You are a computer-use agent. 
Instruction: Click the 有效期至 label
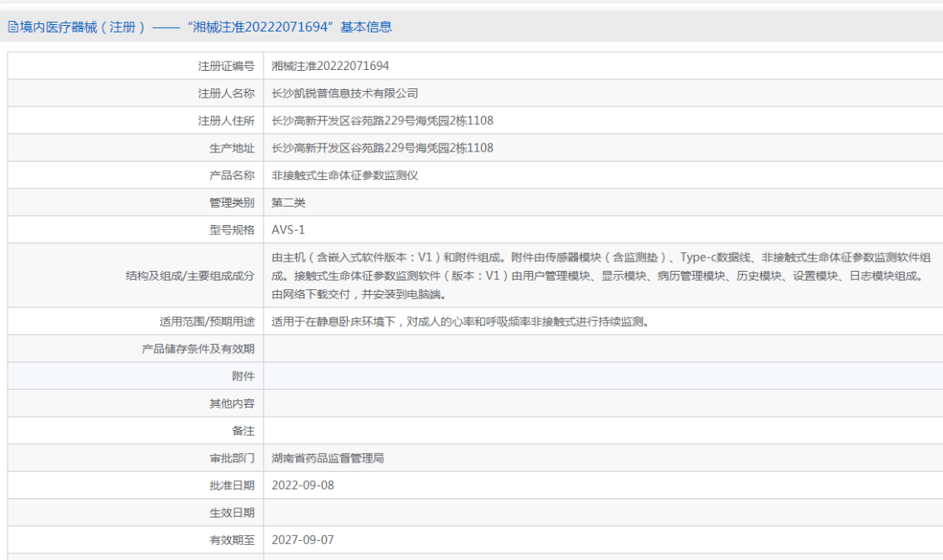pos(232,540)
